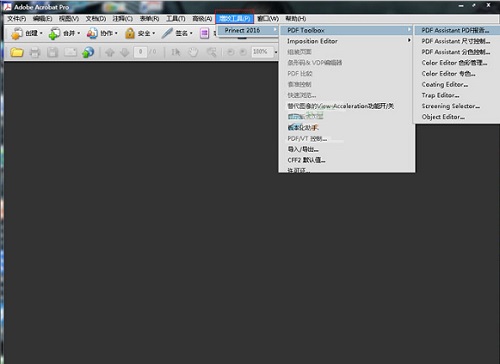This screenshot has width=500, height=364.
Task: Click the Collaborate (协作) people icon
Action: coord(92,33)
